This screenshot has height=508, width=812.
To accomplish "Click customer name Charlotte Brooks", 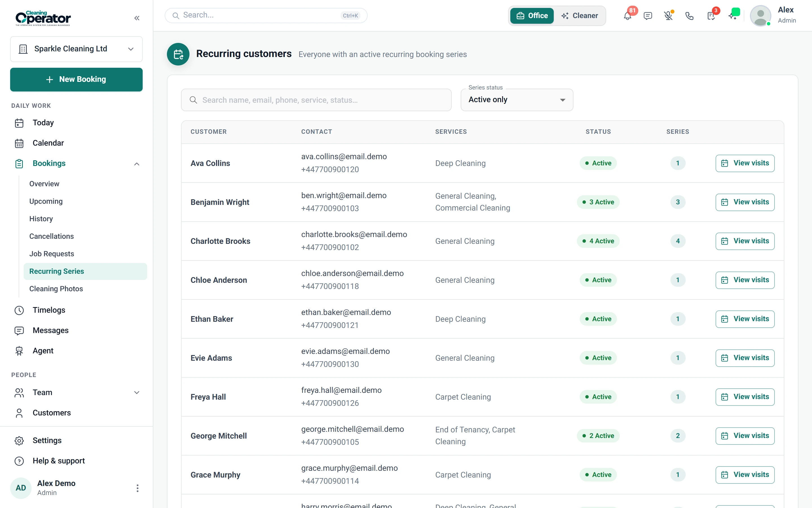I will tap(220, 241).
